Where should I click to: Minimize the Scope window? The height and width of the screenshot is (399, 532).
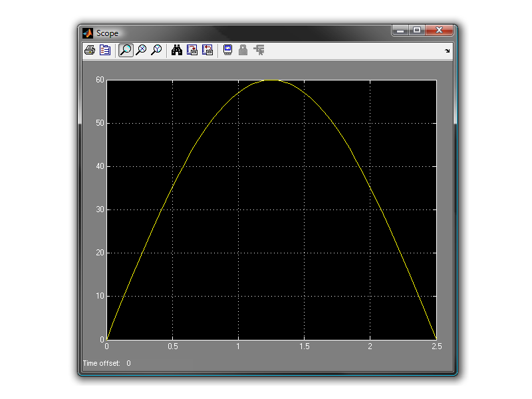(x=400, y=31)
